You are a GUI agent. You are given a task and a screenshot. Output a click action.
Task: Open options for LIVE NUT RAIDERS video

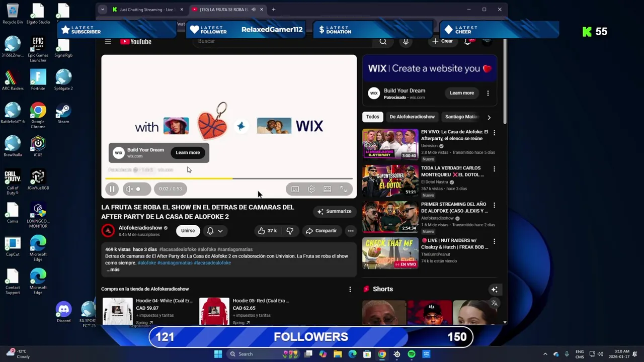coord(494,241)
